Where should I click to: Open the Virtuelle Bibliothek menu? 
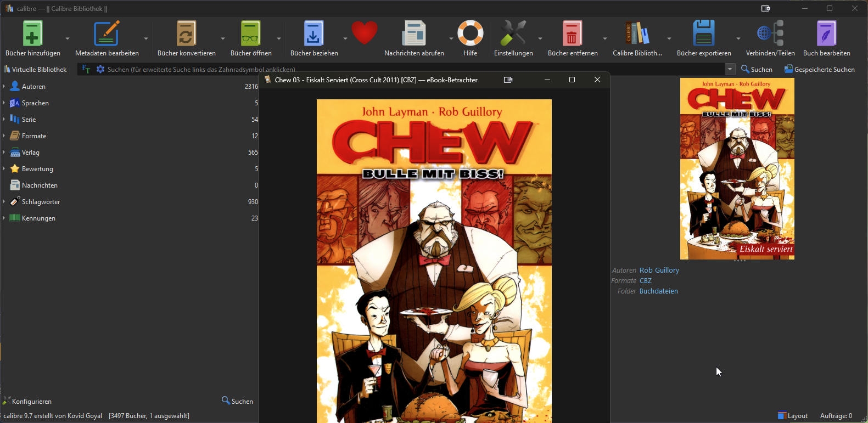click(x=35, y=69)
